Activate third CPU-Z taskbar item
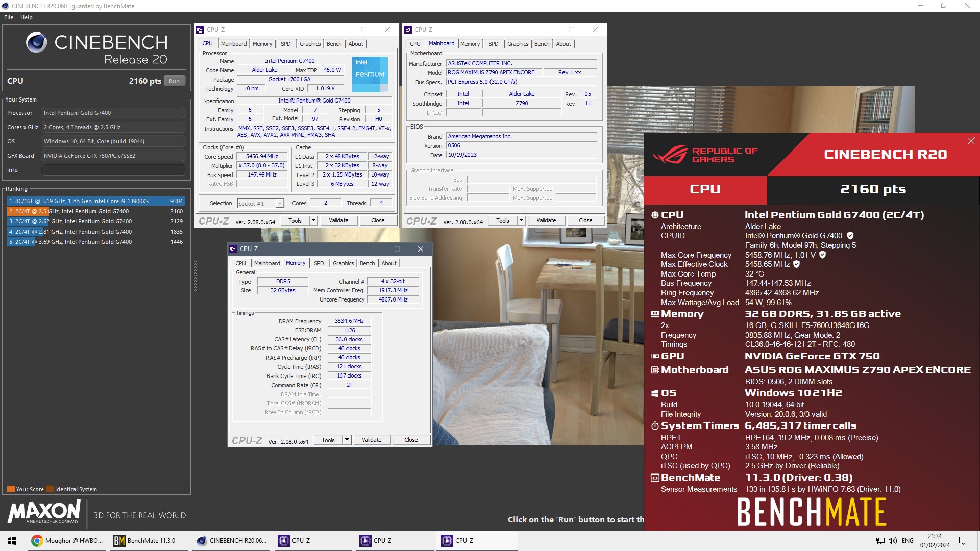The image size is (980, 551). tap(476, 541)
